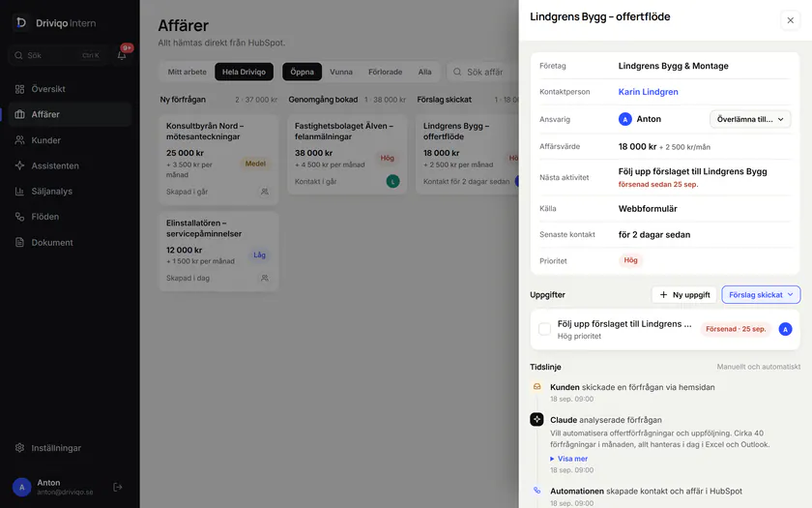
Task: Select the Öppna filter tab
Action: (x=302, y=72)
